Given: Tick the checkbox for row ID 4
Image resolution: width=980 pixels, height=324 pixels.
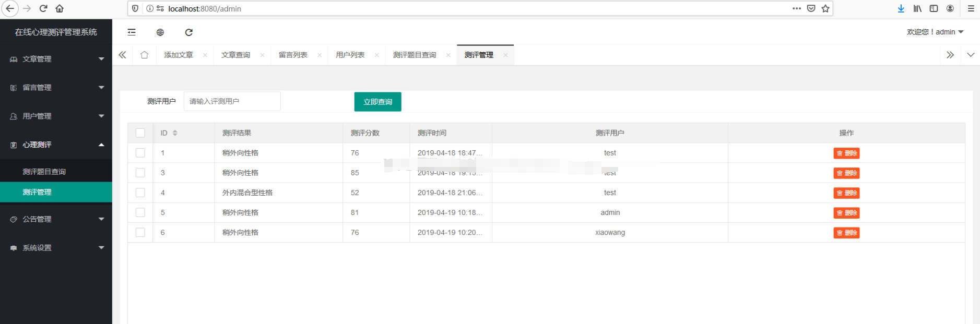Looking at the screenshot, I should 140,193.
